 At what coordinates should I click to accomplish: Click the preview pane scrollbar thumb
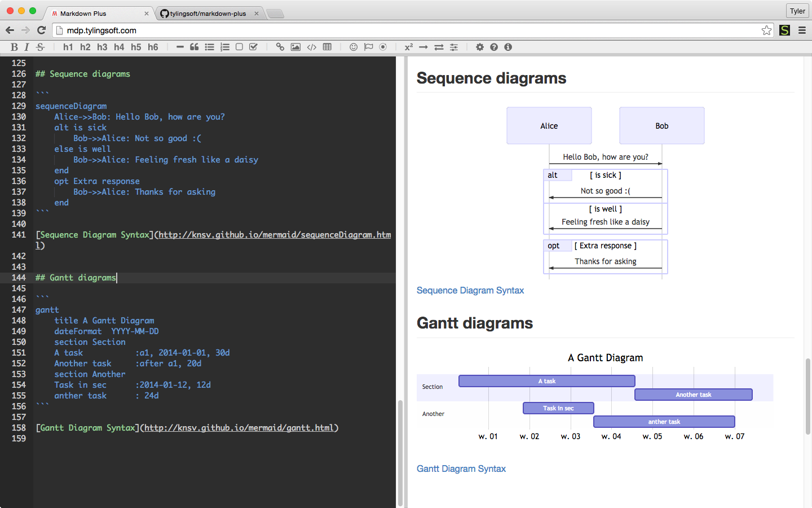[x=808, y=396]
